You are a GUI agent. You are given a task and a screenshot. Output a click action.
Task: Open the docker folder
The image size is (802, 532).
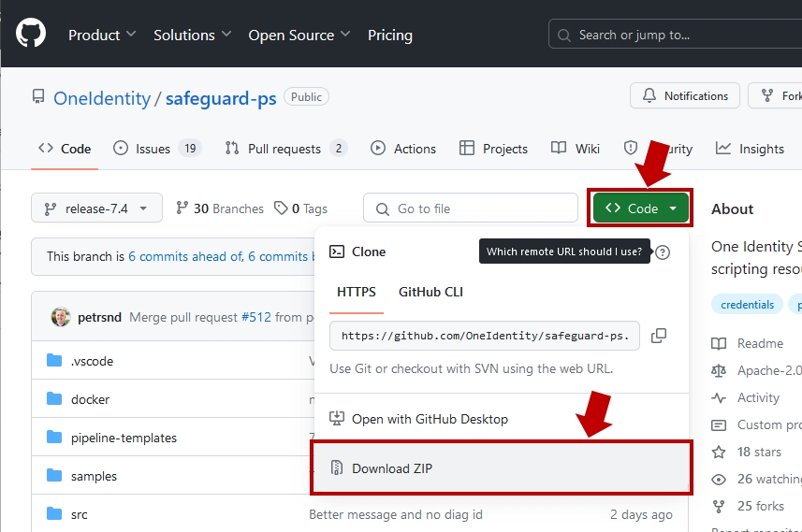[x=90, y=399]
